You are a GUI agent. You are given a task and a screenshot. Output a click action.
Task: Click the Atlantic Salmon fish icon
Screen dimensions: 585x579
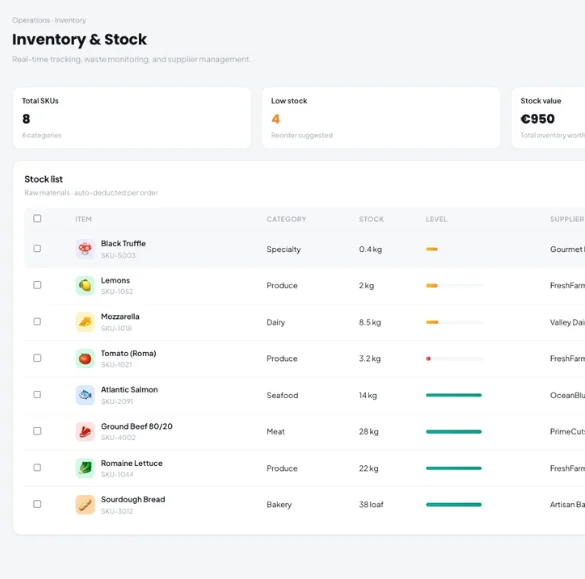pyautogui.click(x=85, y=395)
